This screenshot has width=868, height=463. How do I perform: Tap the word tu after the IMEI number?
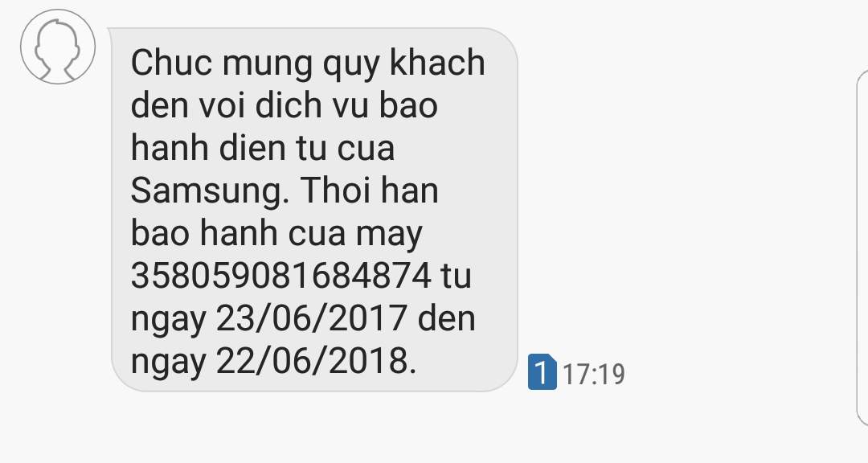coord(456,276)
